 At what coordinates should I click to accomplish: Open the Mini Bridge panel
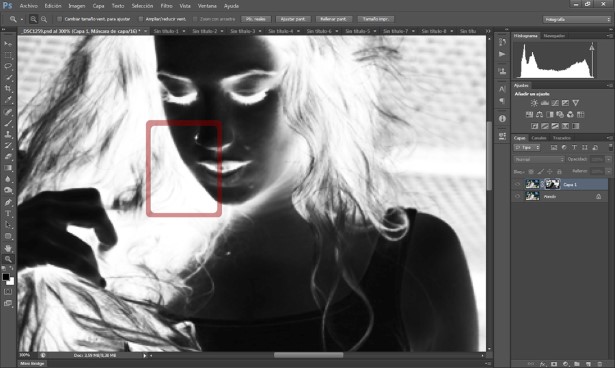[33, 364]
